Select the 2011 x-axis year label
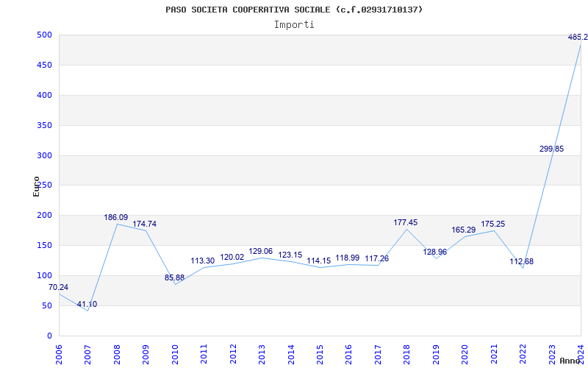Viewport: 588px width, 368px height. [204, 355]
